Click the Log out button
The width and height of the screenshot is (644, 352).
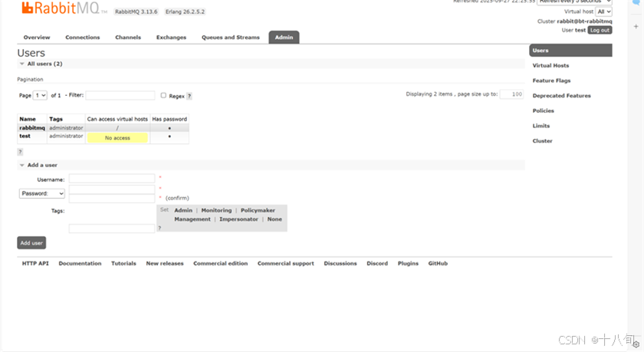click(x=600, y=31)
